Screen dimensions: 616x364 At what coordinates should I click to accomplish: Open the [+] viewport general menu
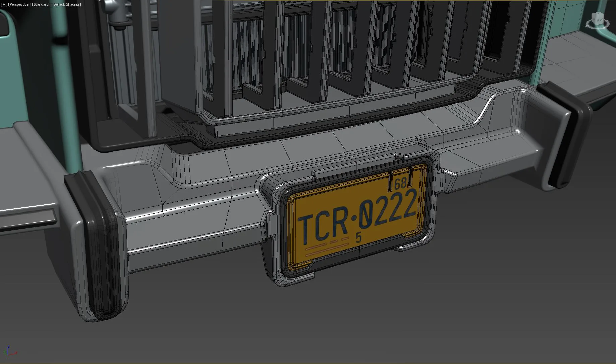[x=4, y=4]
